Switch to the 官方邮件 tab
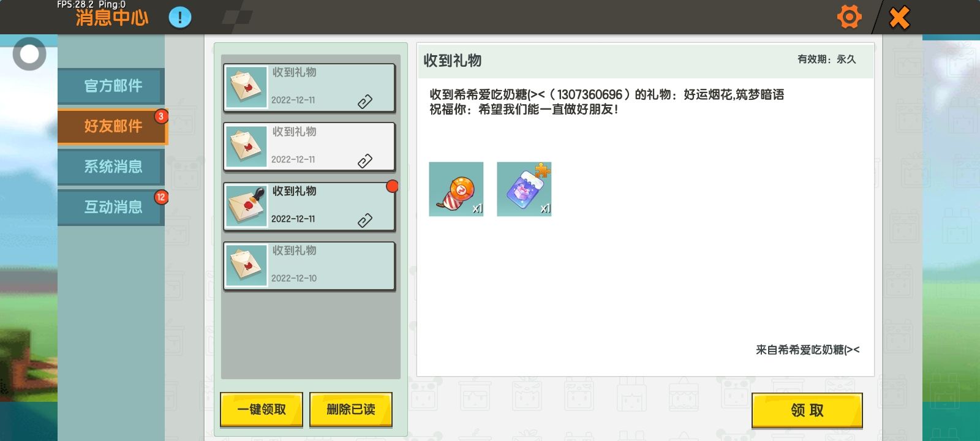This screenshot has width=980, height=441. click(111, 86)
